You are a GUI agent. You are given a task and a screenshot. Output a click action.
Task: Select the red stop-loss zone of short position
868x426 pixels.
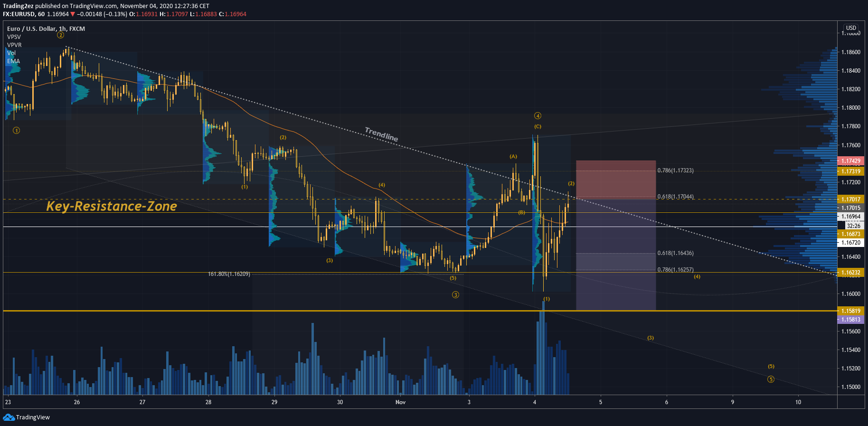tap(616, 179)
